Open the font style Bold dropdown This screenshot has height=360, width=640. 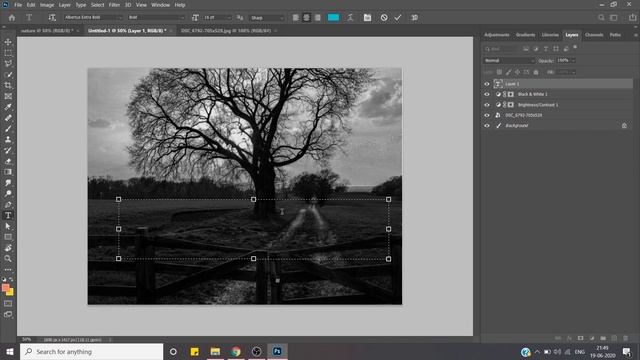[x=156, y=18]
